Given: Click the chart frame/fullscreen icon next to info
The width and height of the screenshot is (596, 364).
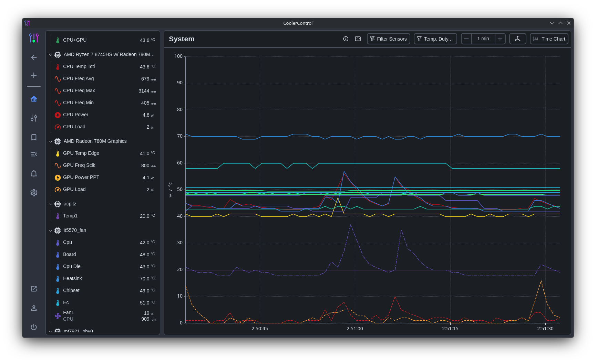Looking at the screenshot, I should pyautogui.click(x=358, y=39).
